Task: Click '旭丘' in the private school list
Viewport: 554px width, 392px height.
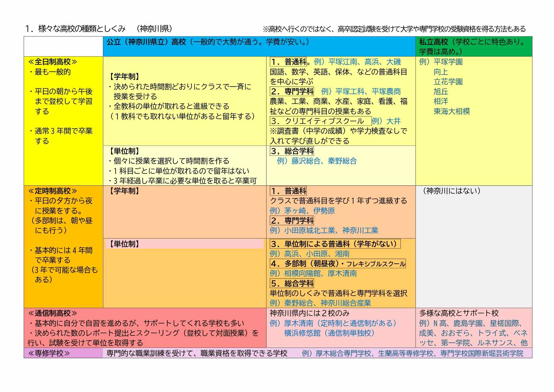Action: tap(441, 92)
